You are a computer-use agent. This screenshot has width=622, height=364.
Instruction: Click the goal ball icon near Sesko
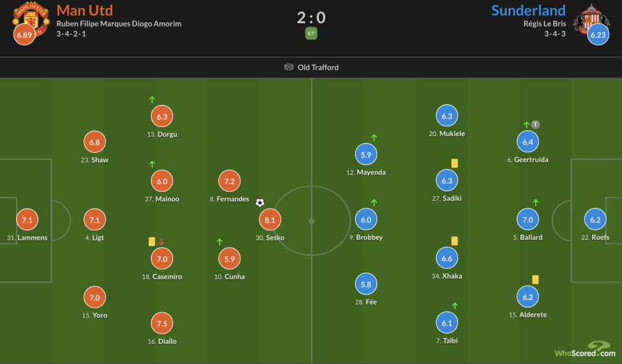click(260, 203)
